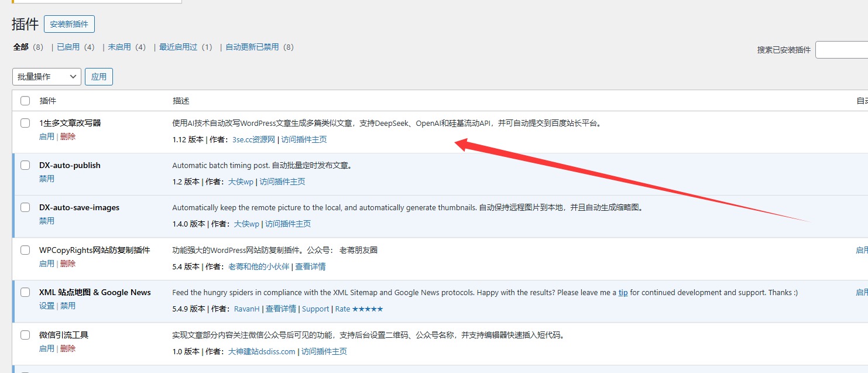Check the checkbox for 1生多文章改写器

click(25, 123)
